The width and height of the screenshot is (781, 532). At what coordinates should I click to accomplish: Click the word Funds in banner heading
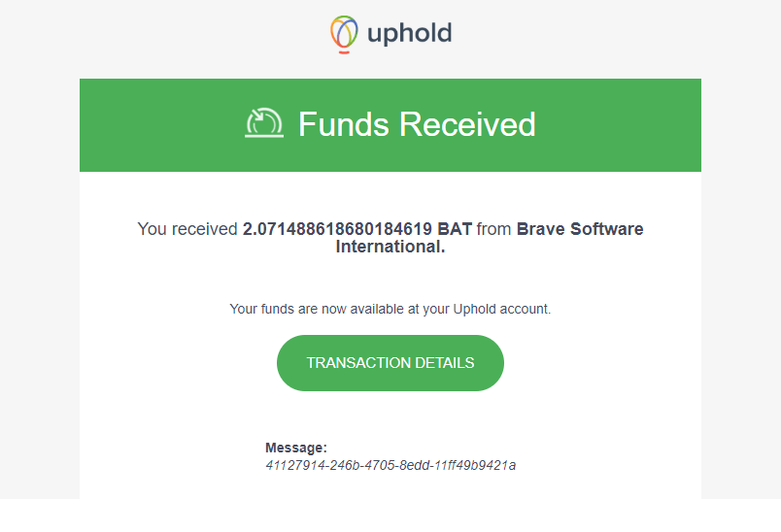[x=344, y=124]
